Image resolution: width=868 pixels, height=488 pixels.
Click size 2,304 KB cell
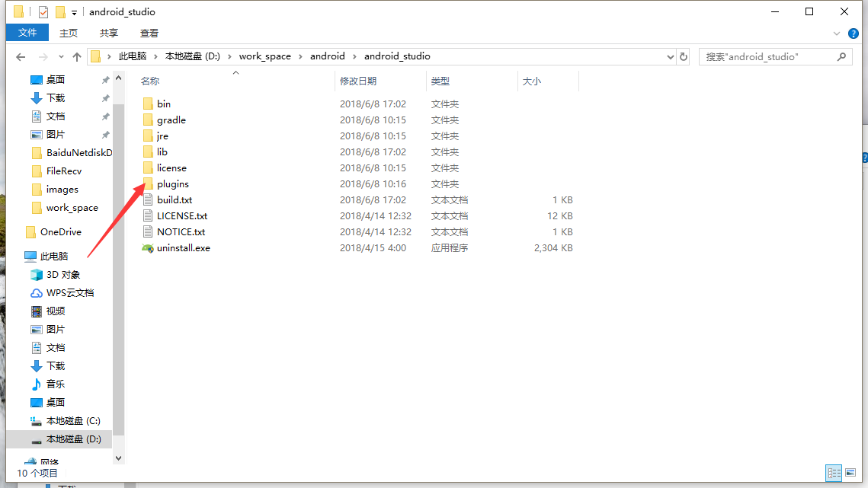[553, 248]
